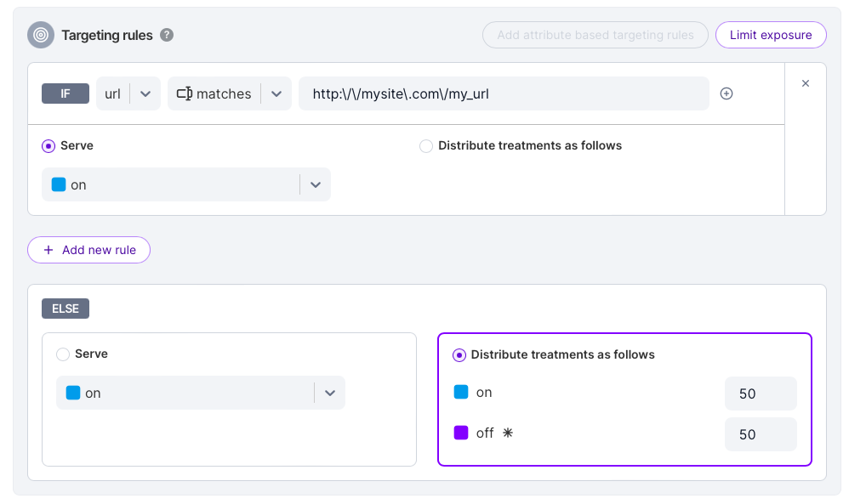849x504 pixels.
Task: Click the ELSE badge label
Action: [x=66, y=309]
